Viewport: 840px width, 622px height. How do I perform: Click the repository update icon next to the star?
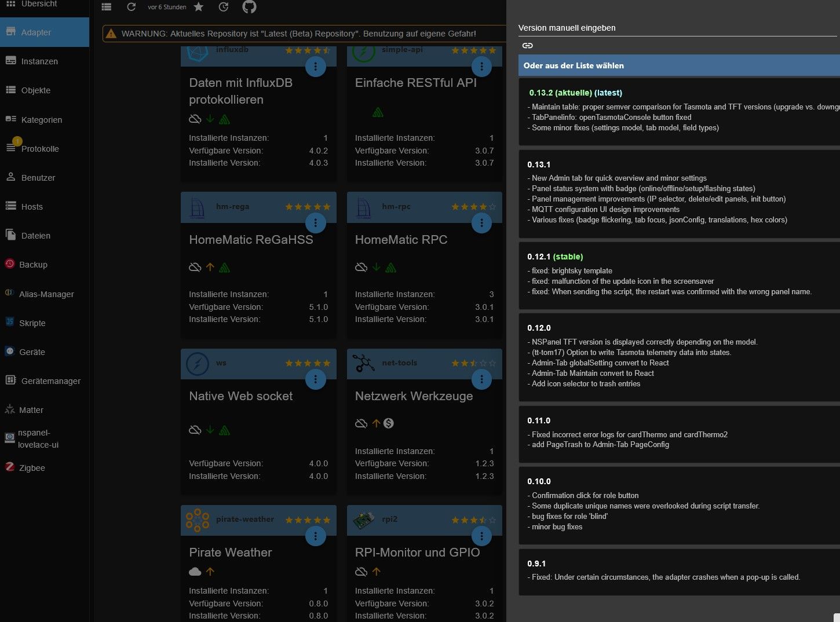coord(224,7)
